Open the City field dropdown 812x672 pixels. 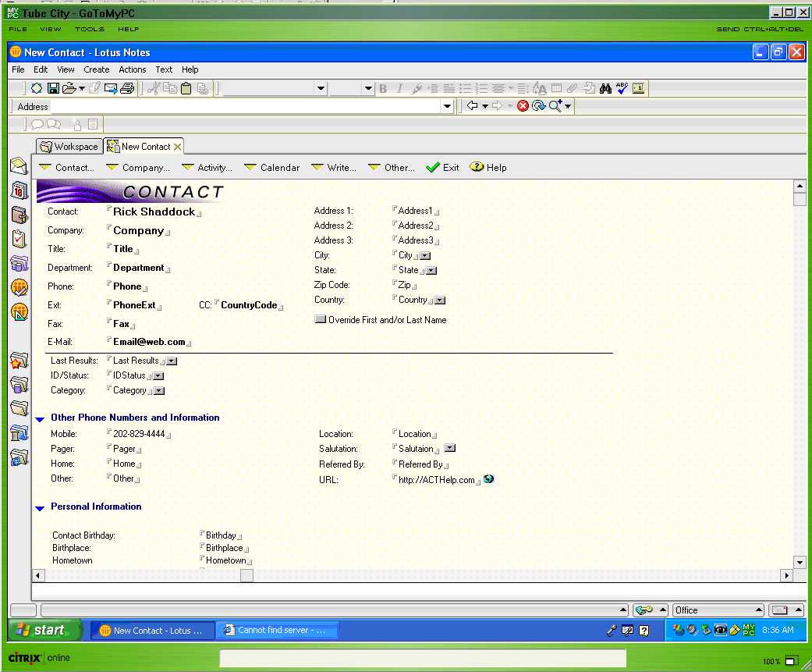click(425, 256)
